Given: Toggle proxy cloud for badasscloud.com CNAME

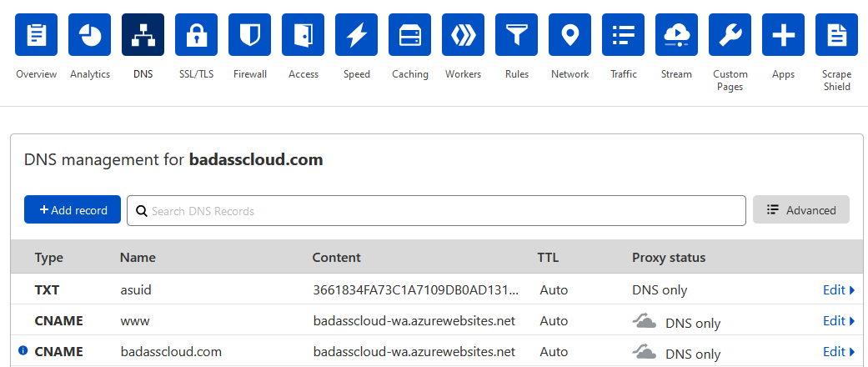Looking at the screenshot, I should coord(645,352).
